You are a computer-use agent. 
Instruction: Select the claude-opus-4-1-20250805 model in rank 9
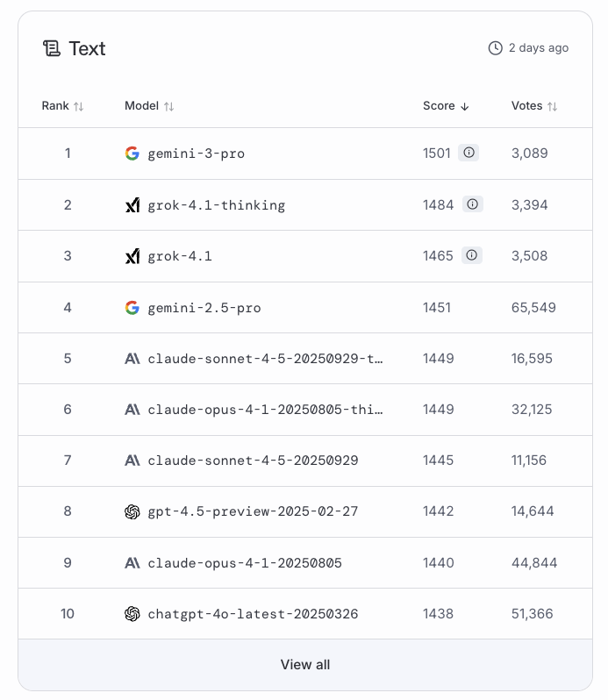coord(245,563)
